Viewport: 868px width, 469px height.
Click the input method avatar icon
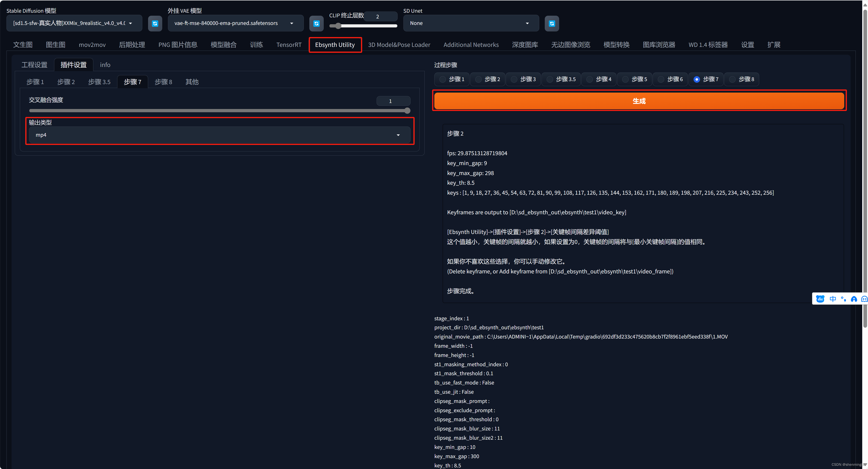pyautogui.click(x=854, y=299)
